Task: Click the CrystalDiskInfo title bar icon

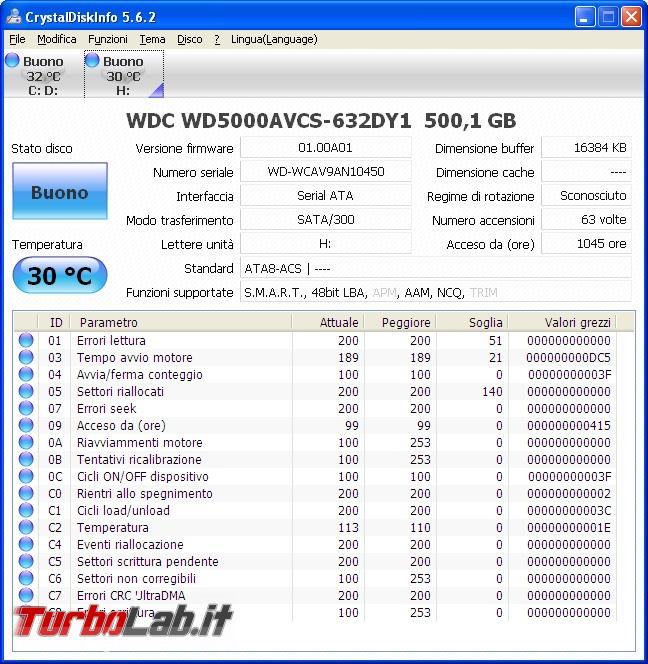Action: point(14,17)
